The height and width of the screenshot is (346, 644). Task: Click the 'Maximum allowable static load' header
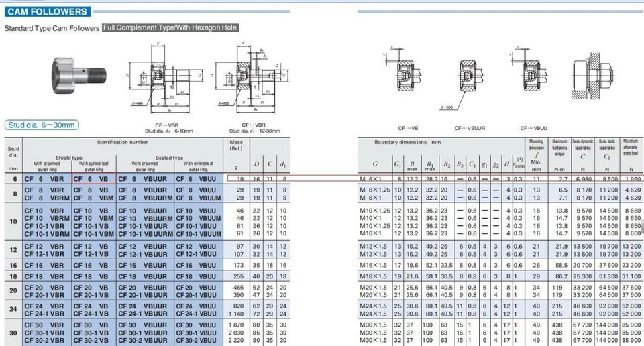(631, 147)
